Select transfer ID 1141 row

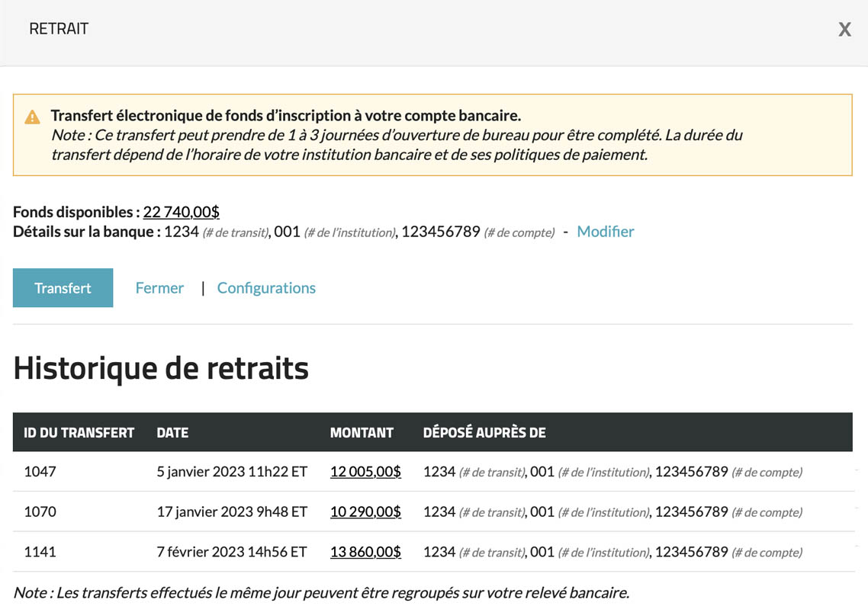point(40,552)
